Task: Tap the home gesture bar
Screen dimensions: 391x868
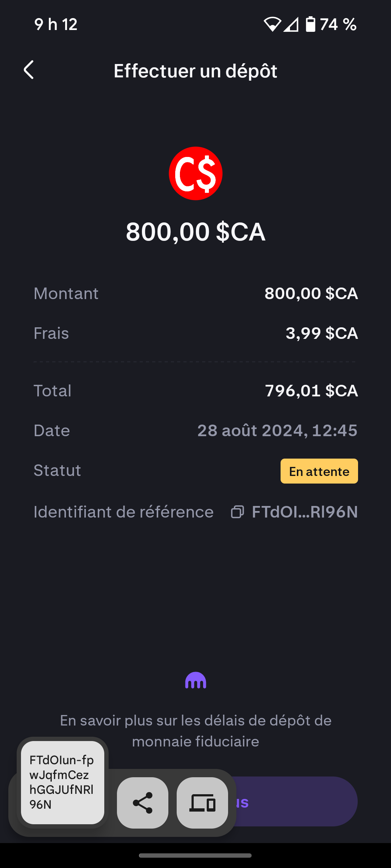Action: point(195,855)
